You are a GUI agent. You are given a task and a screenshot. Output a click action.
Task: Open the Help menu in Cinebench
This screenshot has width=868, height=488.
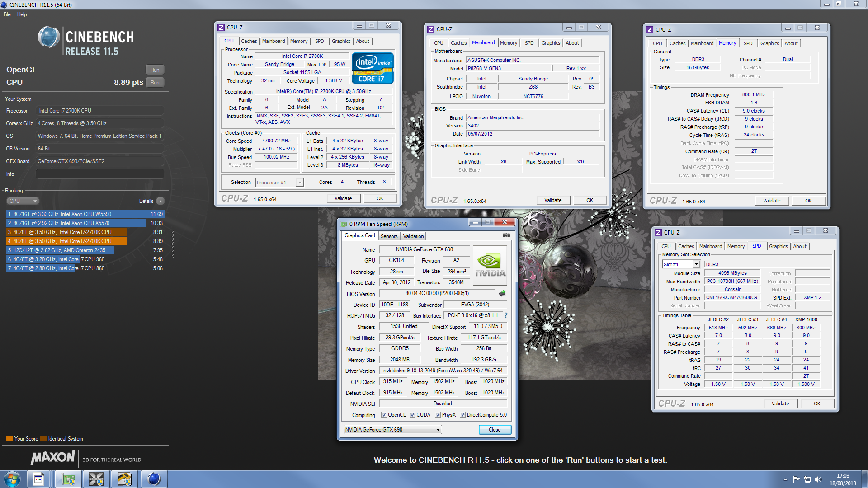point(22,14)
